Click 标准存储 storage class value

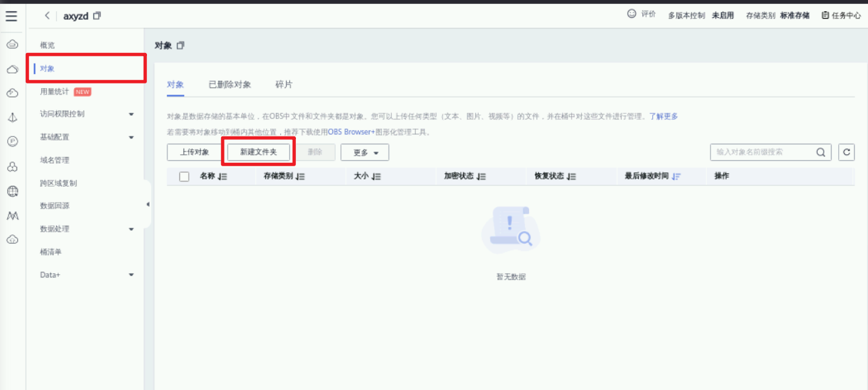(795, 15)
